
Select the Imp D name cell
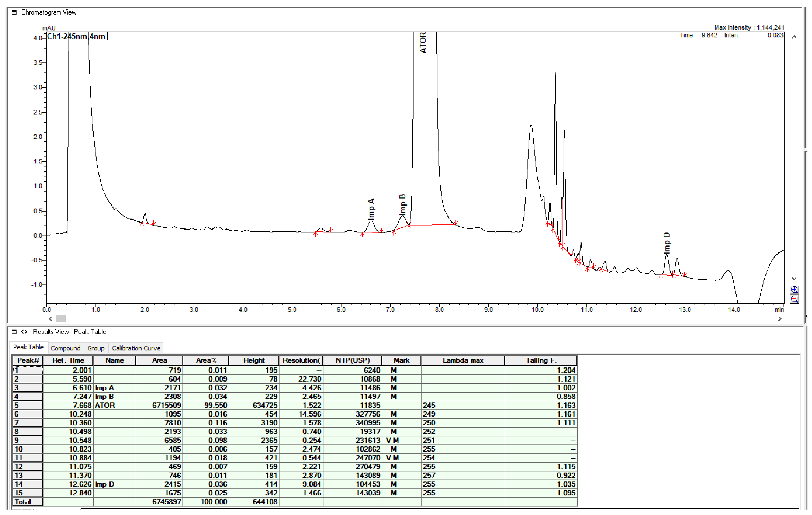pyautogui.click(x=114, y=484)
